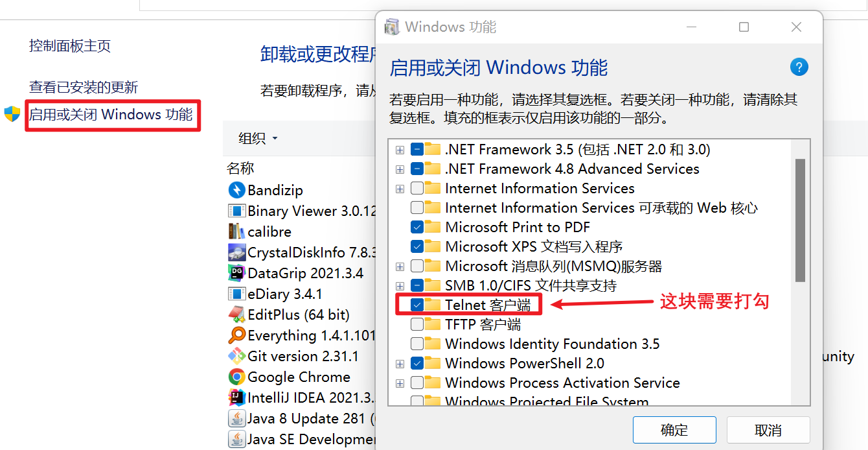Select the calibre books icon

pos(236,231)
